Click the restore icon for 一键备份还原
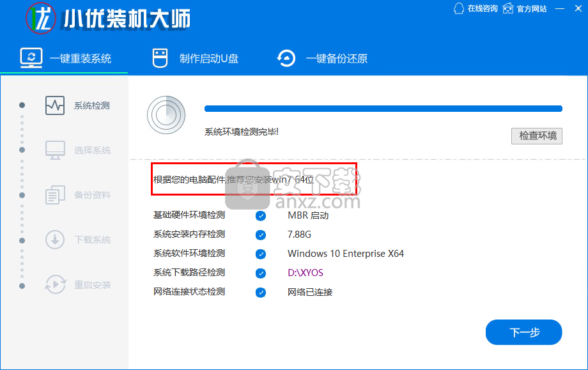 (286, 59)
